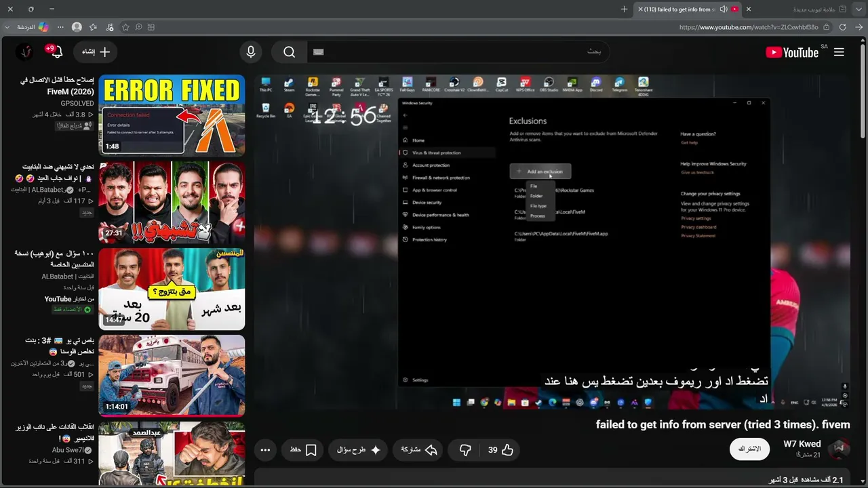Open more actions three-dot menu under video
The height and width of the screenshot is (488, 868).
(265, 449)
